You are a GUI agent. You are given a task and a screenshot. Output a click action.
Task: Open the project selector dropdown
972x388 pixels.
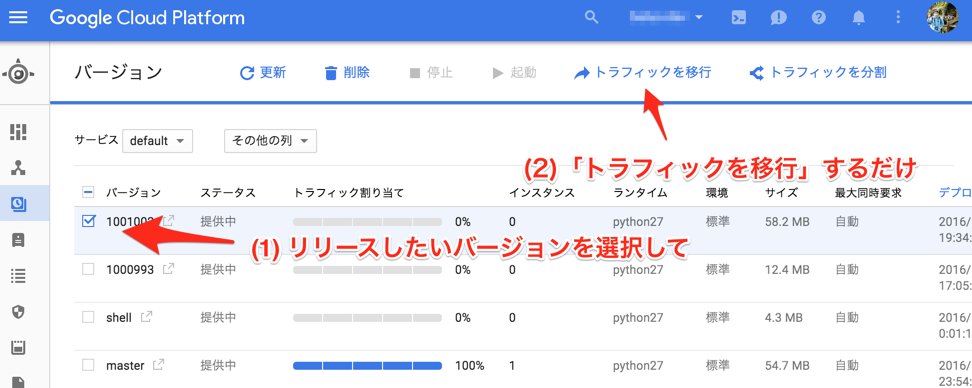point(666,17)
